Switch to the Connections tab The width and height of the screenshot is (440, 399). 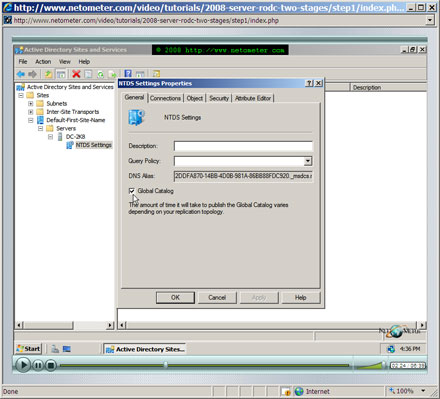pyautogui.click(x=165, y=98)
